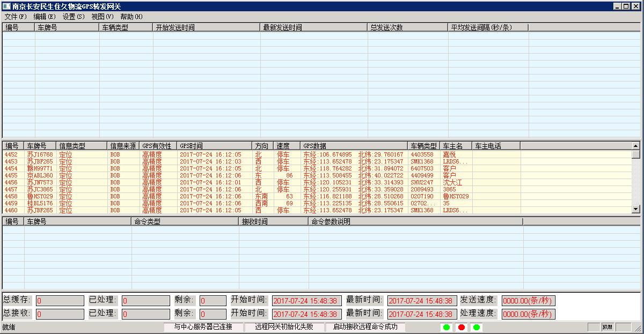This screenshot has width=644, height=334.
Task: Click 最新时间 field in 总接收 row
Action: (422, 314)
